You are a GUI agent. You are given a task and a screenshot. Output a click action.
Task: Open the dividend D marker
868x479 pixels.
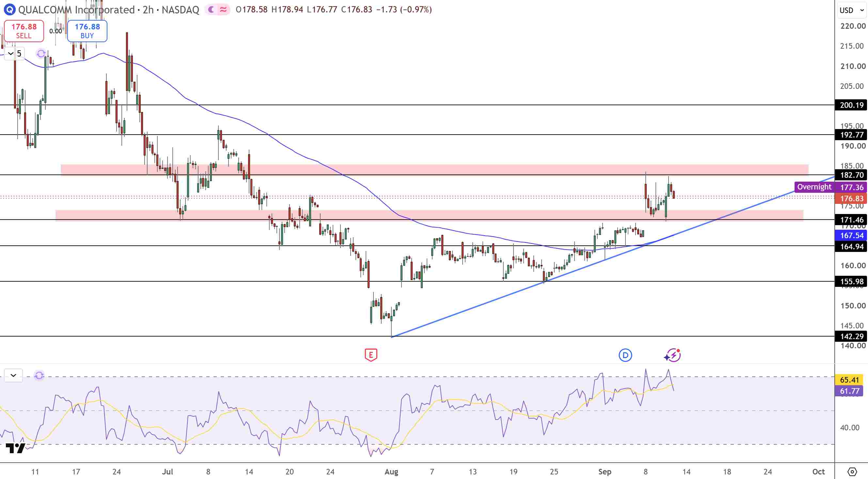(x=625, y=355)
